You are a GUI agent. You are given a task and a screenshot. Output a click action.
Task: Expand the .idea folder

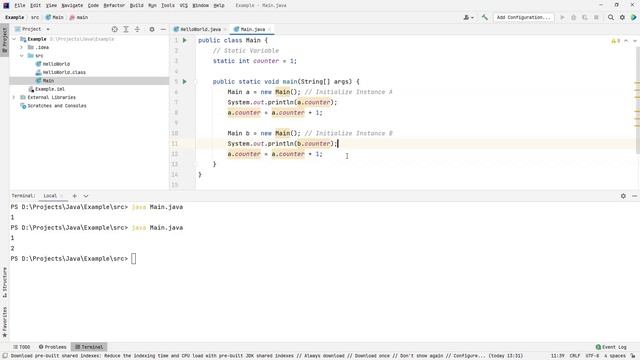[x=22, y=47]
